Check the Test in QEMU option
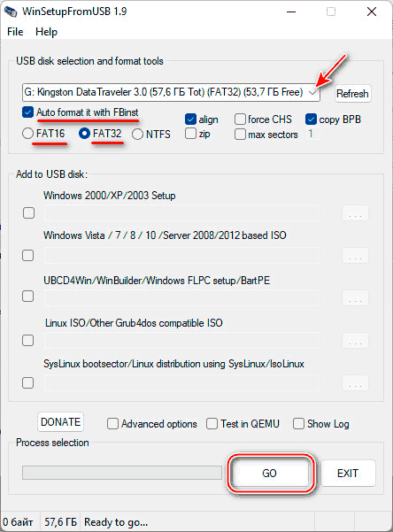Image resolution: width=393 pixels, height=532 pixels. (x=212, y=424)
